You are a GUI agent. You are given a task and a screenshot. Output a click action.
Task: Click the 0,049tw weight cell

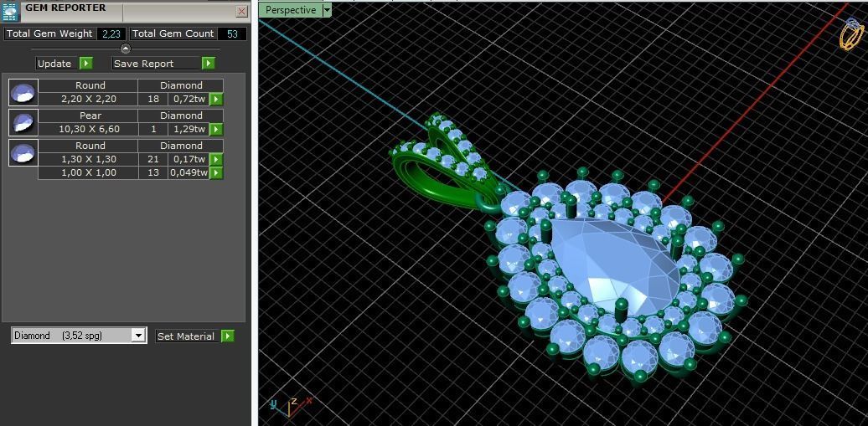pos(189,172)
